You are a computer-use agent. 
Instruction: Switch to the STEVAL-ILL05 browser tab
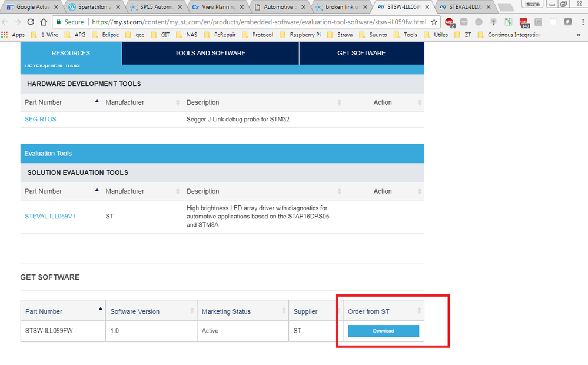[464, 6]
